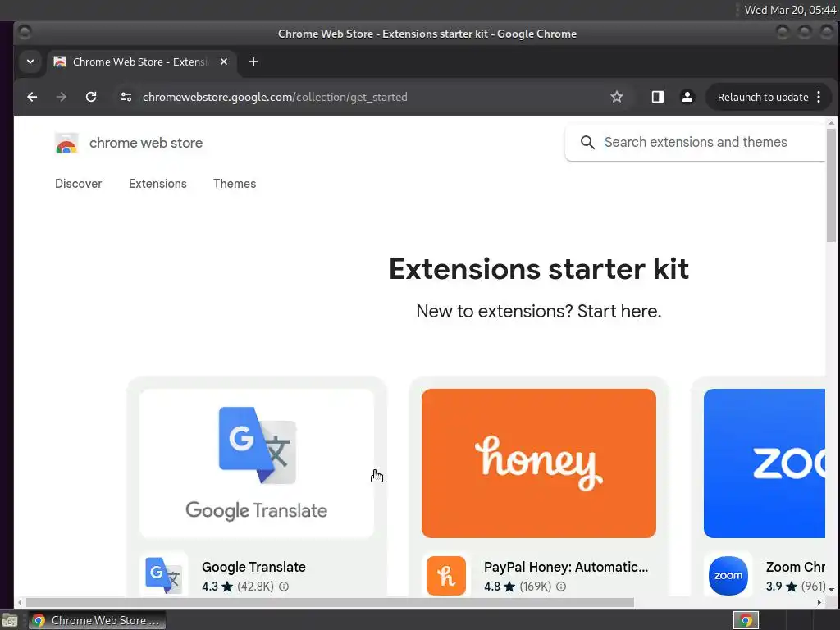Expand the tab search dropdown arrow
Viewport: 840px width, 630px height.
pos(30,62)
